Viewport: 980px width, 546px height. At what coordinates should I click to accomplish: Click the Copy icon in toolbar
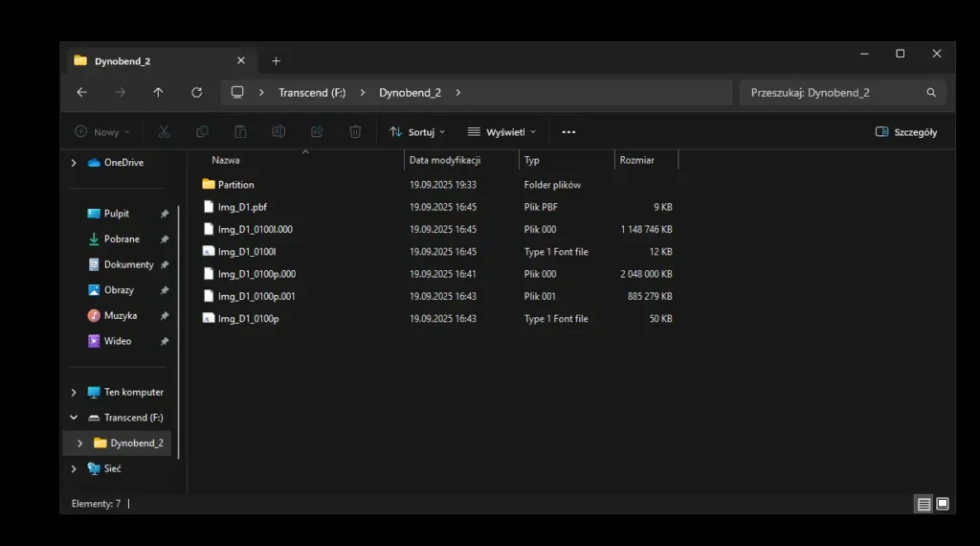(202, 132)
